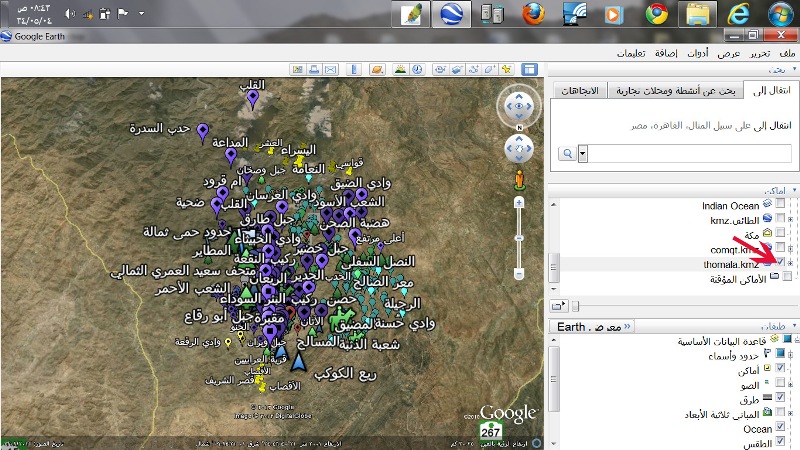This screenshot has width=800, height=450.
Task: Open Internet Explorer from the taskbar
Action: pos(738,13)
